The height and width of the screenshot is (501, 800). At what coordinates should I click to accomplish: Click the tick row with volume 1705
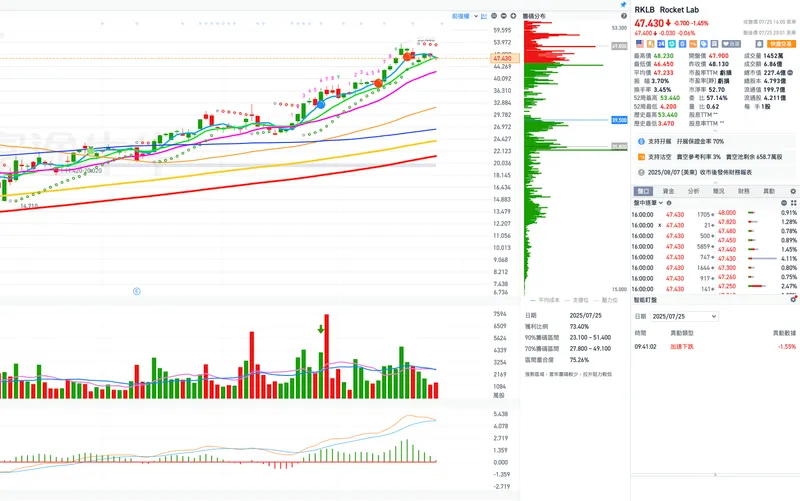673,215
